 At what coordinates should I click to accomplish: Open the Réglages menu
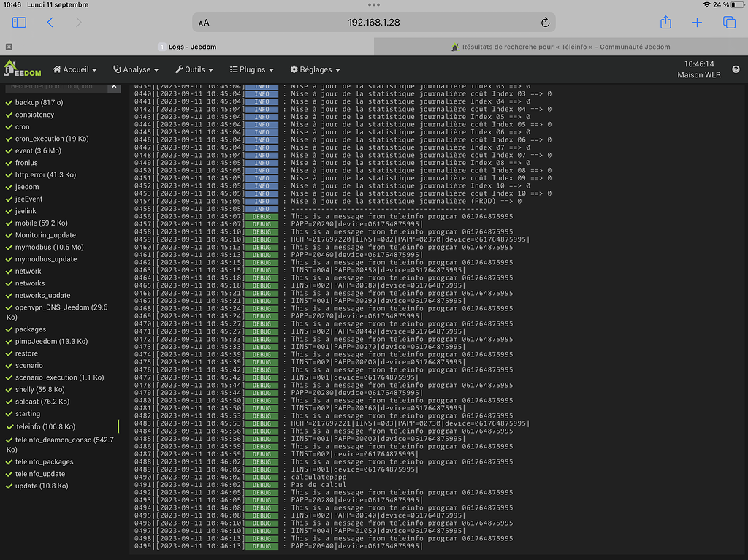click(x=316, y=69)
